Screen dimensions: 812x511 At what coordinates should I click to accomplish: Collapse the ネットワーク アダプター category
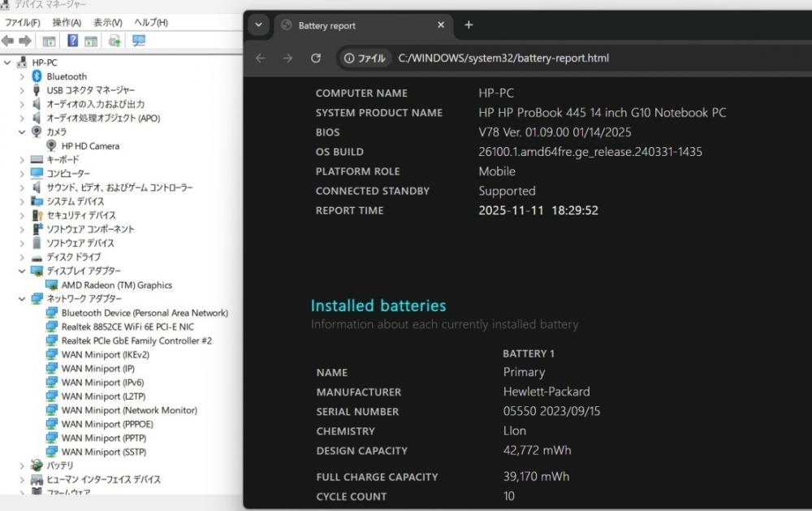point(22,299)
